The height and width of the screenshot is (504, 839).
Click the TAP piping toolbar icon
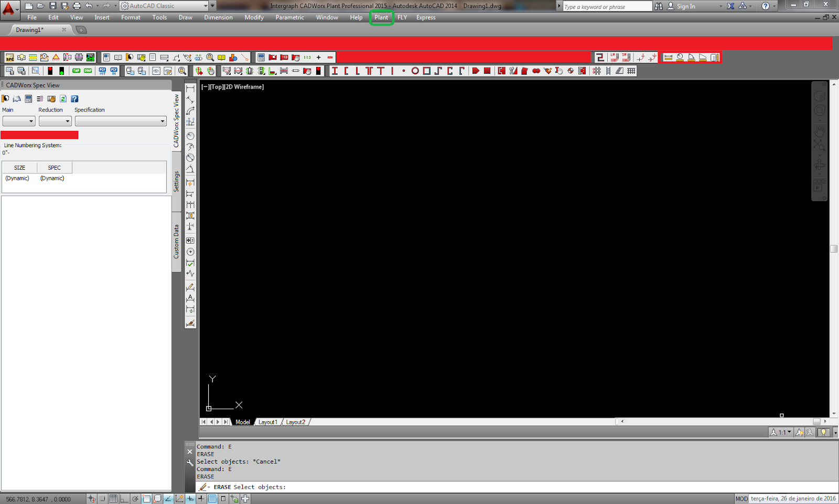coord(77,71)
